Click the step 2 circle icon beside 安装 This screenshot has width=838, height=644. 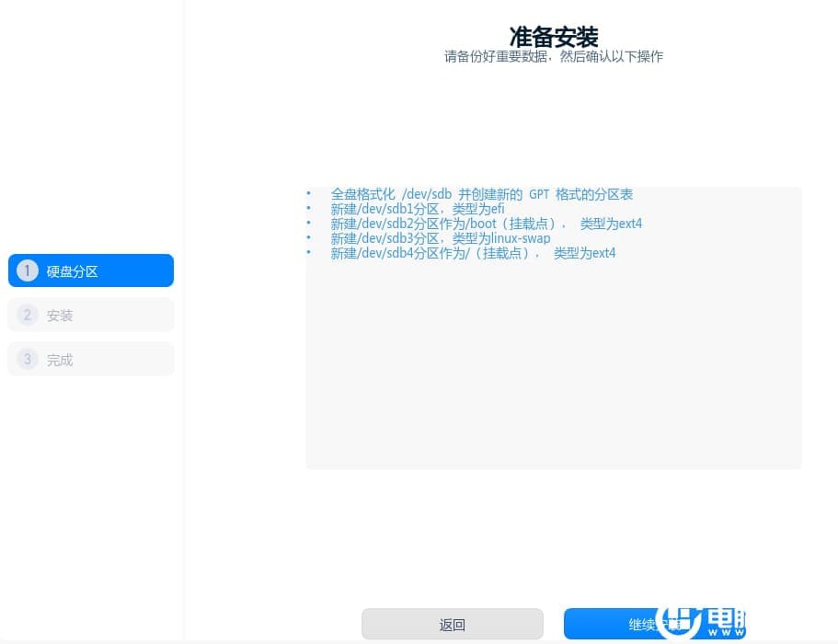point(28,315)
